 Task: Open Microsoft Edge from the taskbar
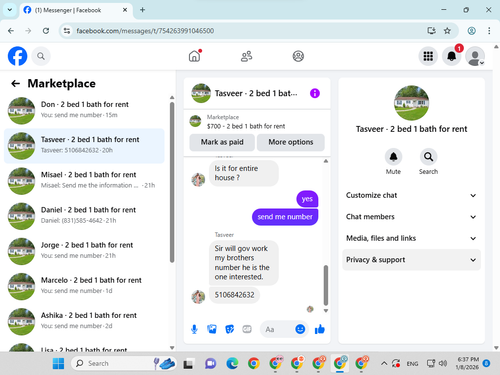point(232,363)
